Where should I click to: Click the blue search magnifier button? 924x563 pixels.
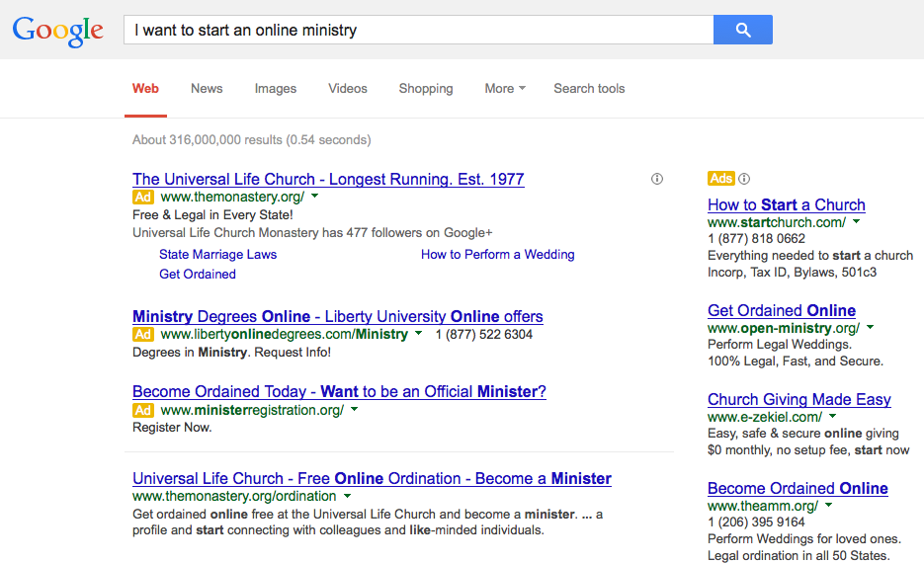coord(742,30)
